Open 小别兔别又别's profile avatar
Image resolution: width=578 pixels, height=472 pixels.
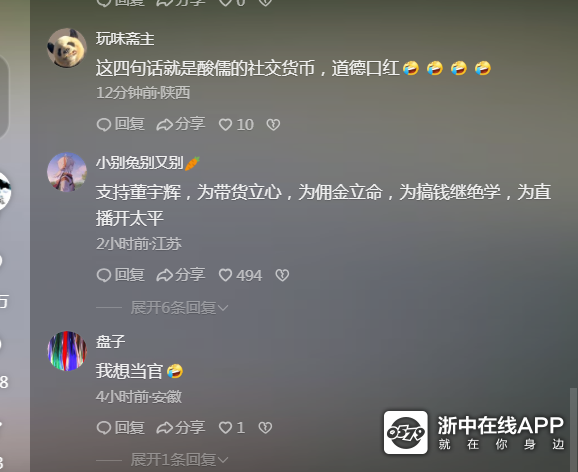(x=67, y=172)
